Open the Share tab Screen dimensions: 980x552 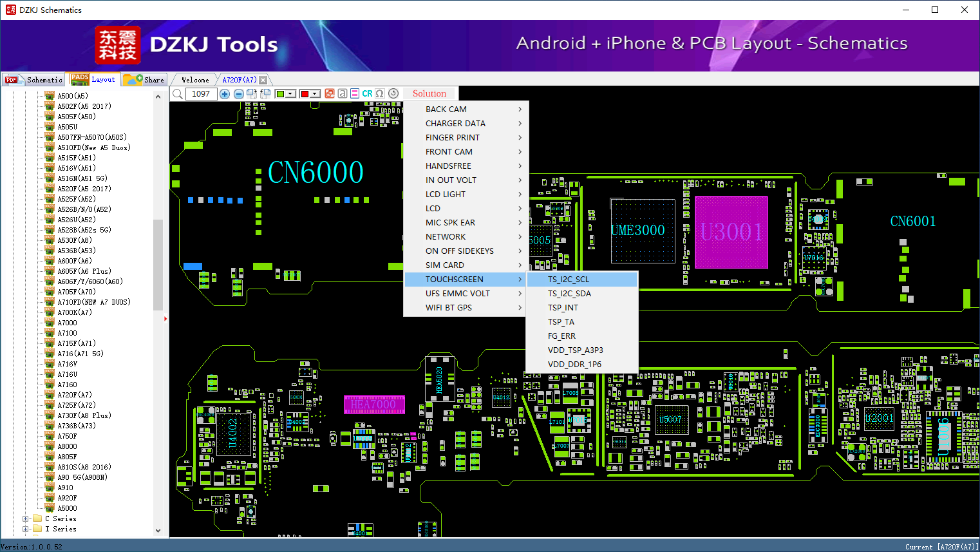click(x=144, y=80)
